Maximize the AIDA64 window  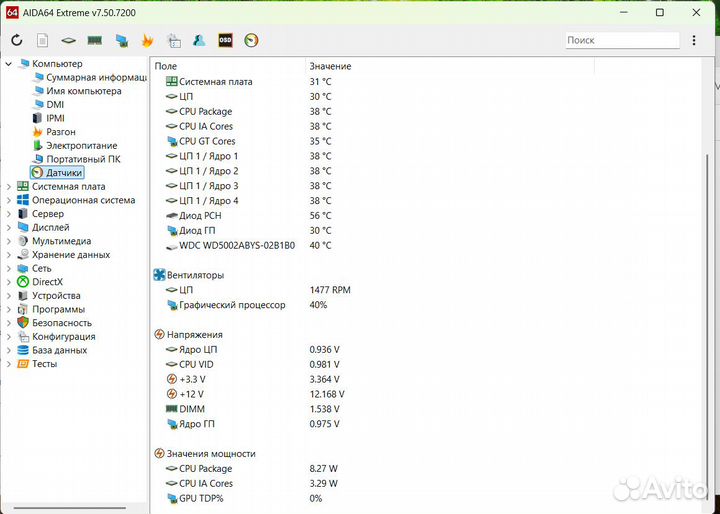tap(660, 13)
